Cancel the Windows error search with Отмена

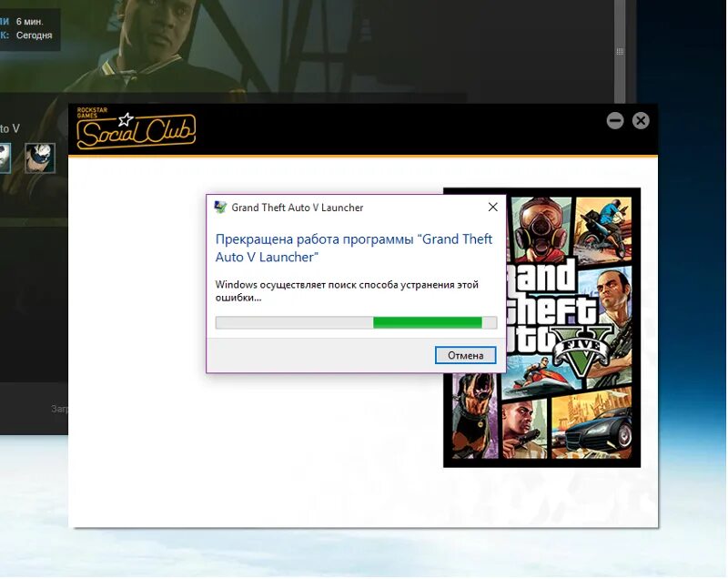(465, 355)
